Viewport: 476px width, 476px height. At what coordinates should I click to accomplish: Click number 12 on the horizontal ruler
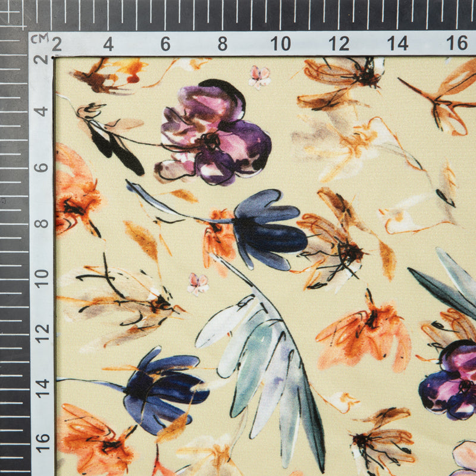click(x=339, y=43)
